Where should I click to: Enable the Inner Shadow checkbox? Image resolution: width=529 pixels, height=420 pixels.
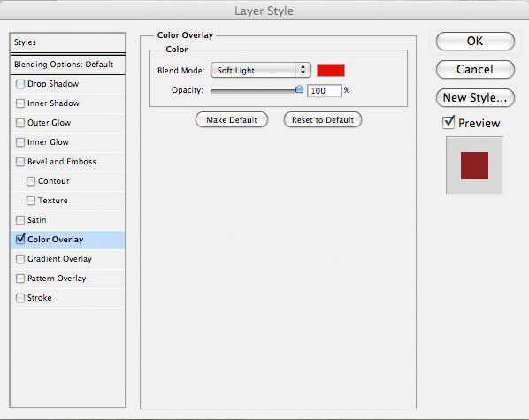pyautogui.click(x=20, y=103)
